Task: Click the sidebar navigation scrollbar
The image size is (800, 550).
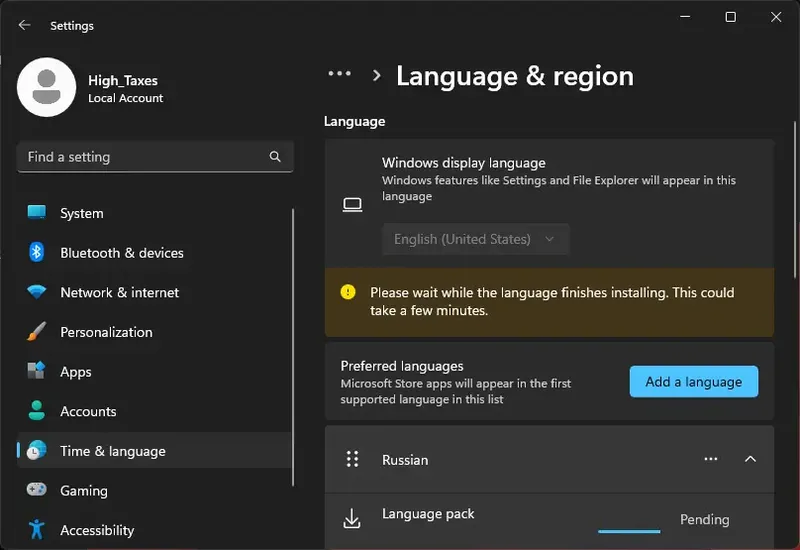Action: pos(293,347)
